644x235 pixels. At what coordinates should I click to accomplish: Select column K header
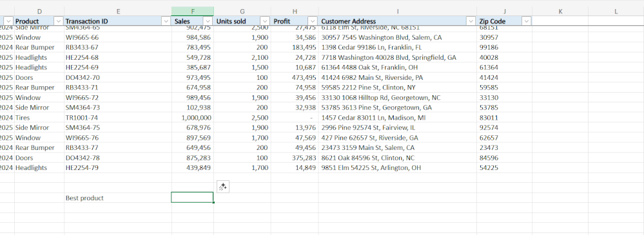click(560, 12)
